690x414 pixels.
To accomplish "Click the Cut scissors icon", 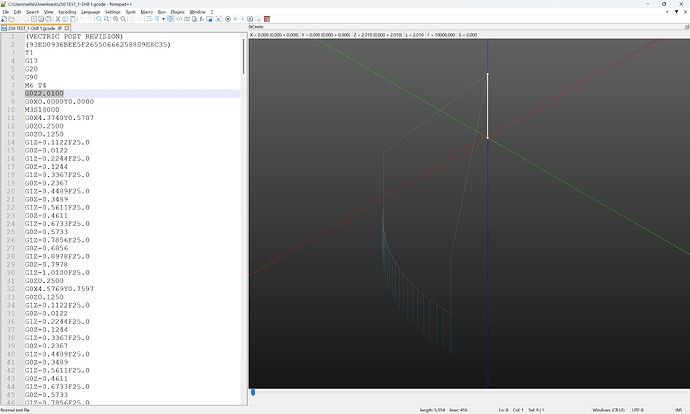I will click(x=58, y=19).
